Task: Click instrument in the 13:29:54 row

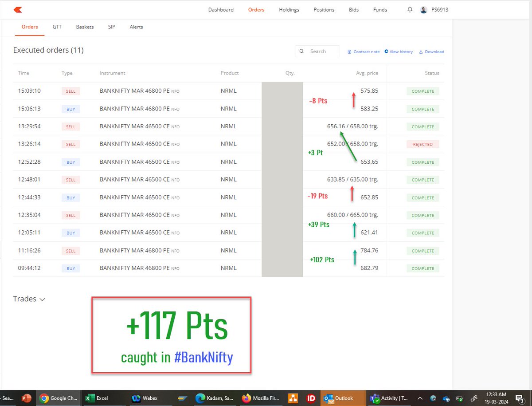Action: click(x=139, y=126)
